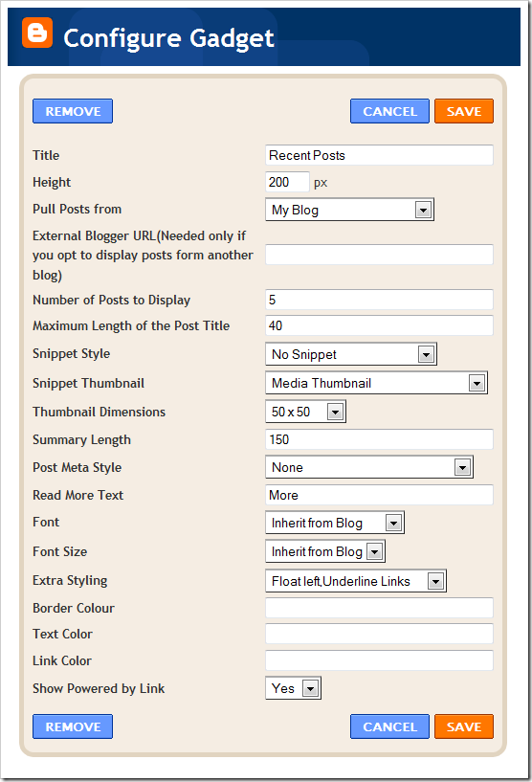Open the Font dropdown list
The width and height of the screenshot is (532, 782).
(335, 523)
